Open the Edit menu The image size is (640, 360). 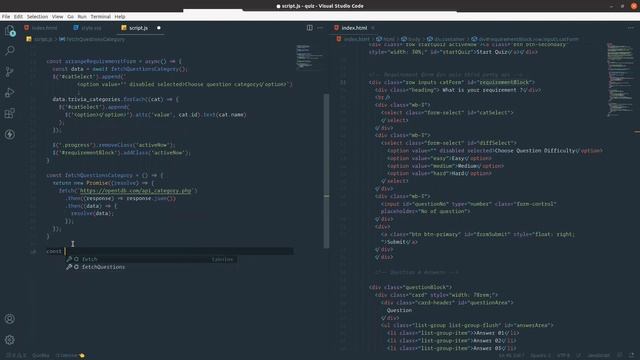(x=18, y=17)
